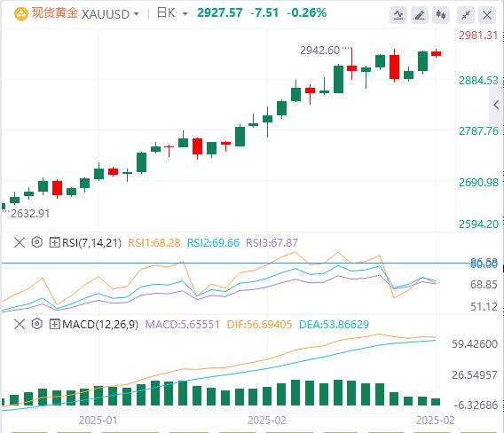Viewport: 504px width, 433px height.
Task: Open the XAUUSD symbol dropdown arrow
Action: pyautogui.click(x=137, y=14)
